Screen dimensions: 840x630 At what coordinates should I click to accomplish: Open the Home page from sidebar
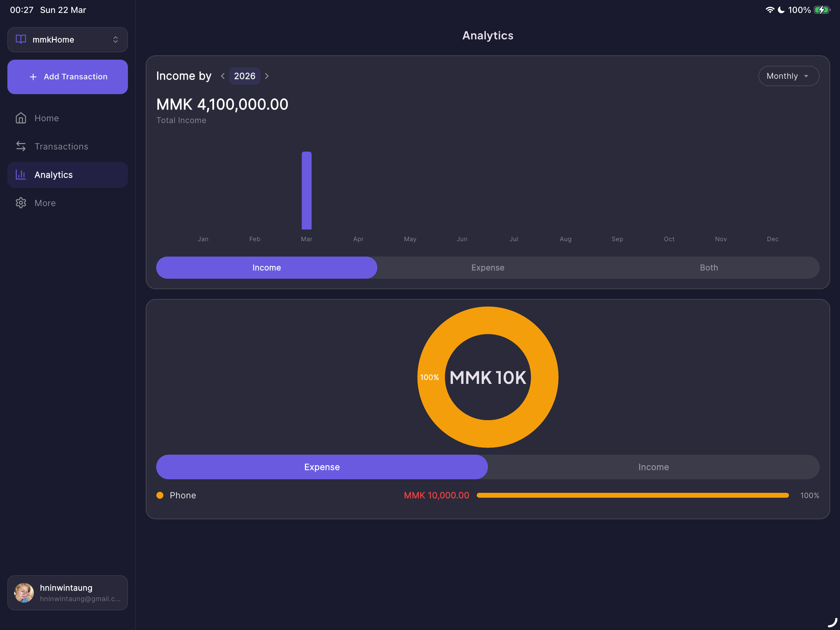pos(68,118)
